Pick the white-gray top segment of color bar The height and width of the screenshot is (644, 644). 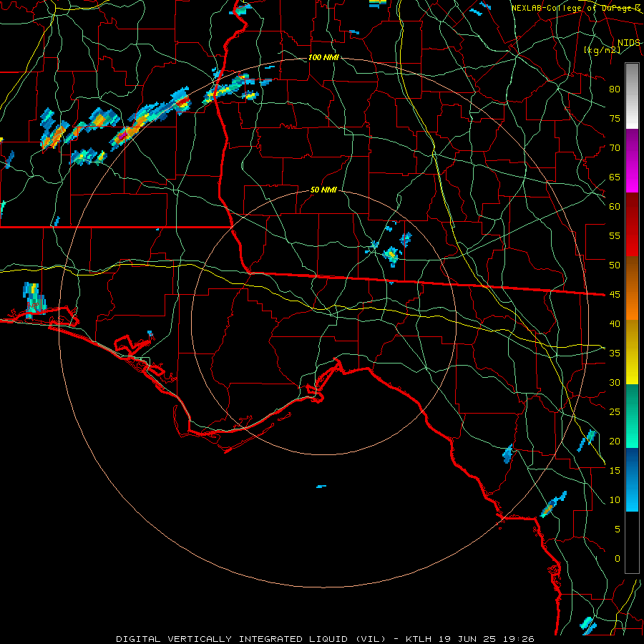pyautogui.click(x=632, y=96)
